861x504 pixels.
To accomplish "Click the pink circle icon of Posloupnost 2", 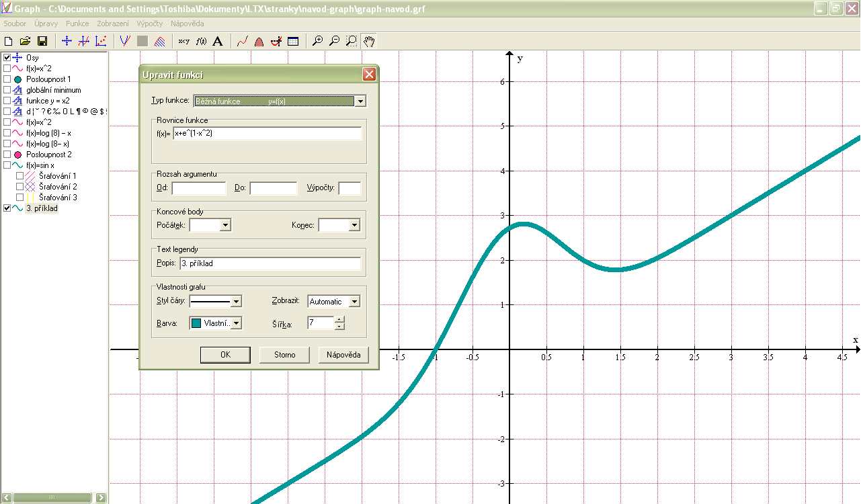I will pyautogui.click(x=18, y=155).
